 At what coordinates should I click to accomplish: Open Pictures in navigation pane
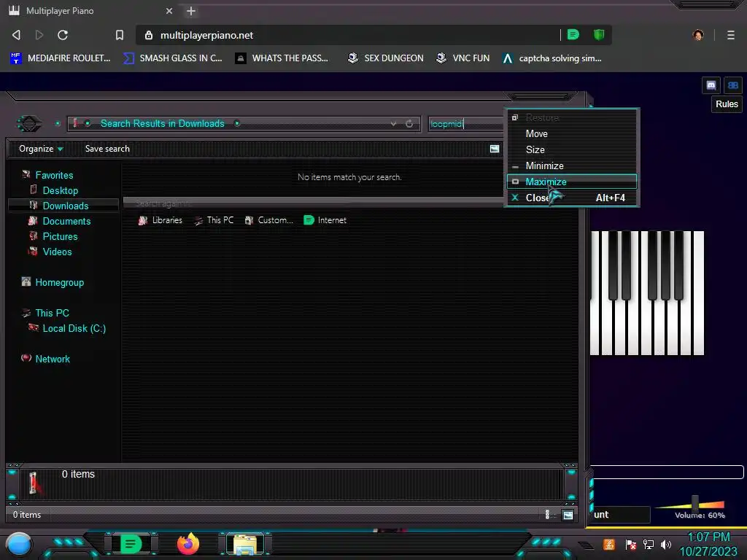(60, 236)
